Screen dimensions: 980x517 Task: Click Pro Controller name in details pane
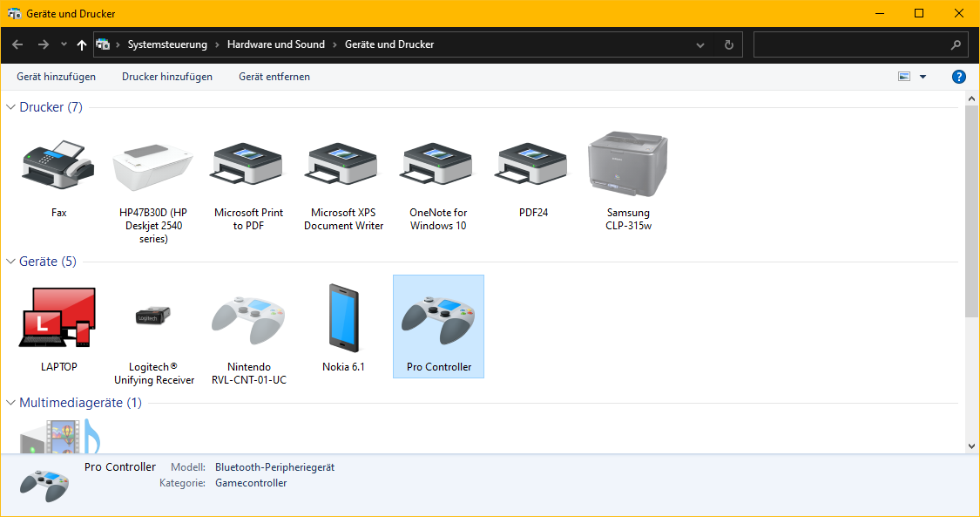point(120,467)
